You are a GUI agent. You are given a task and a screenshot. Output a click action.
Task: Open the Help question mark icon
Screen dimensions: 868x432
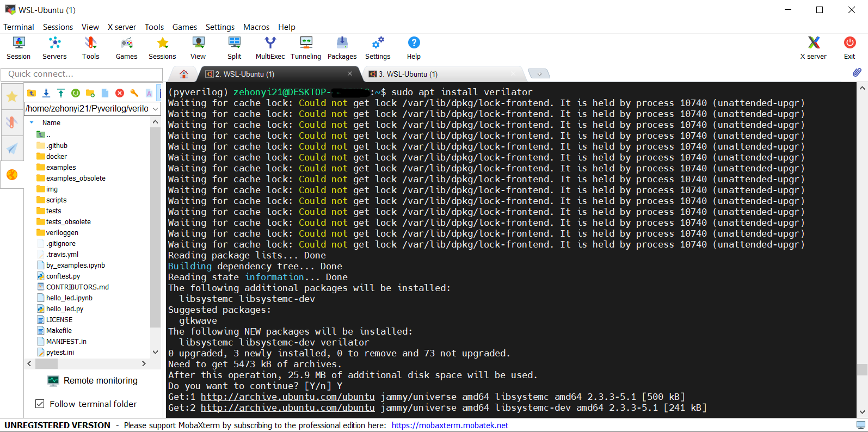coord(414,48)
